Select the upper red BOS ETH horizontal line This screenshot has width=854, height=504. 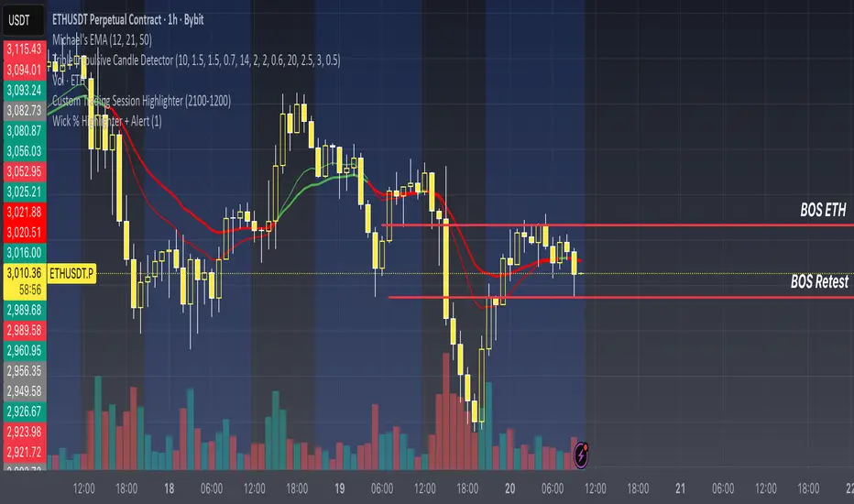(641, 225)
